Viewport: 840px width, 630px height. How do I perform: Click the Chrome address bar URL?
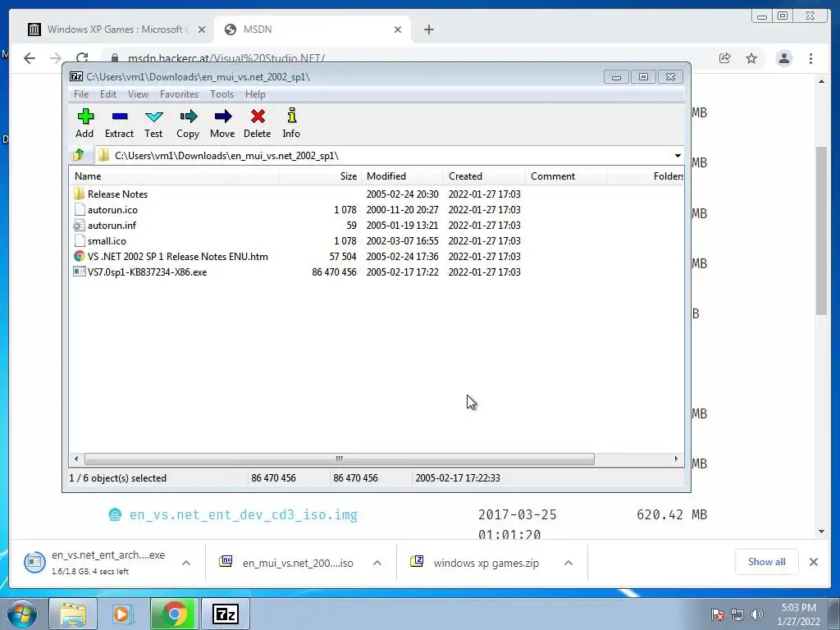[226, 58]
